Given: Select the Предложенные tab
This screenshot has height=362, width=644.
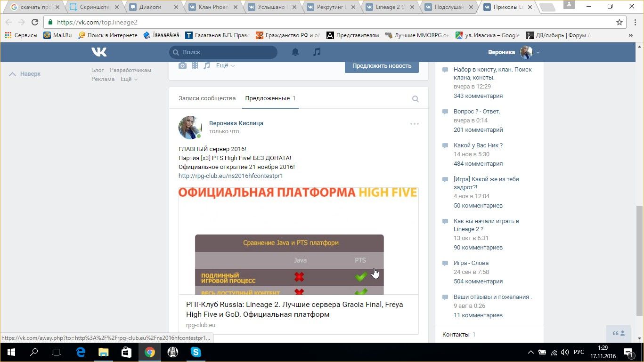Looking at the screenshot, I should click(267, 98).
